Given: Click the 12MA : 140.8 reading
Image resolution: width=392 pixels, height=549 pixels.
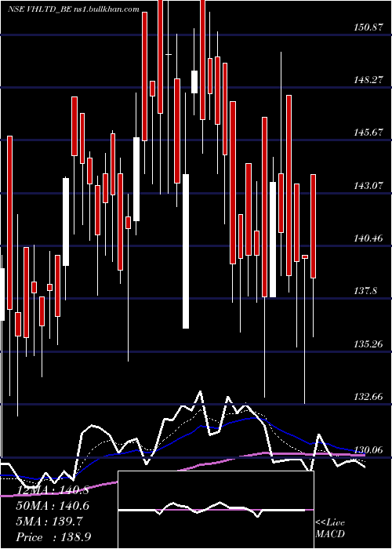Looking at the screenshot, I should coord(53,490).
